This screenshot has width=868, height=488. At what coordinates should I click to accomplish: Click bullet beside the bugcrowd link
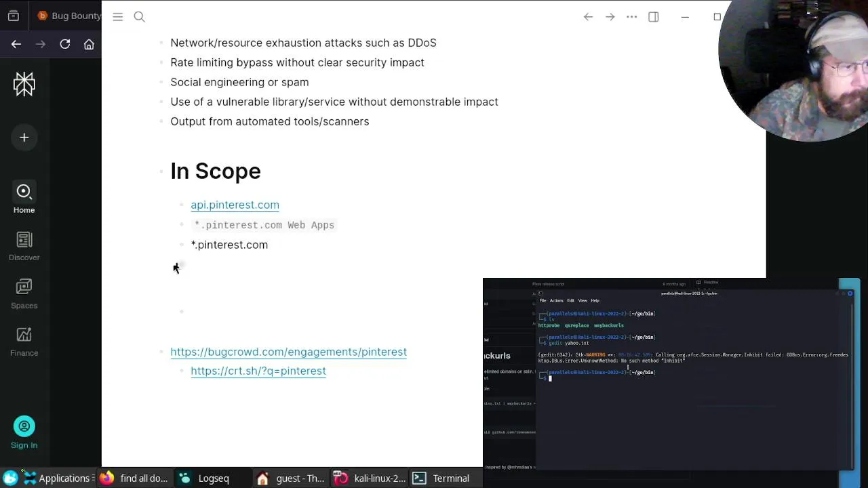pos(161,352)
